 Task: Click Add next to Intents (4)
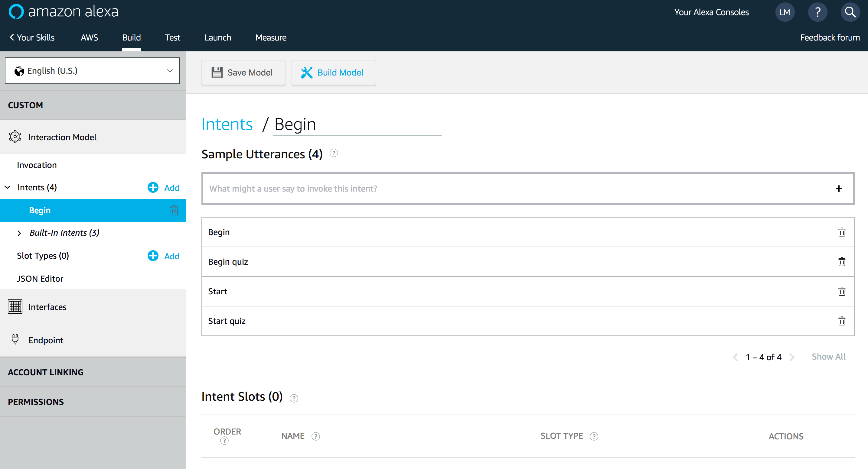point(171,188)
